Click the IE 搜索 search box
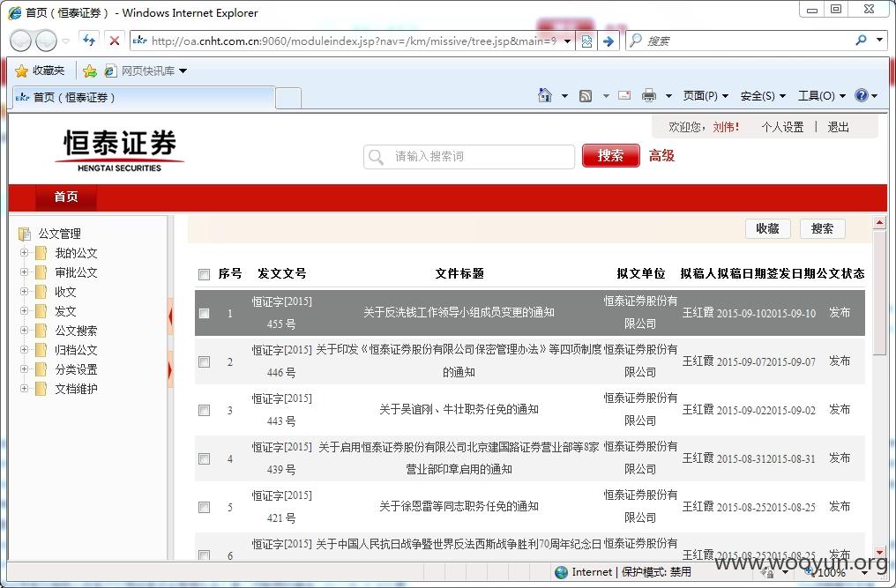 click(x=749, y=41)
